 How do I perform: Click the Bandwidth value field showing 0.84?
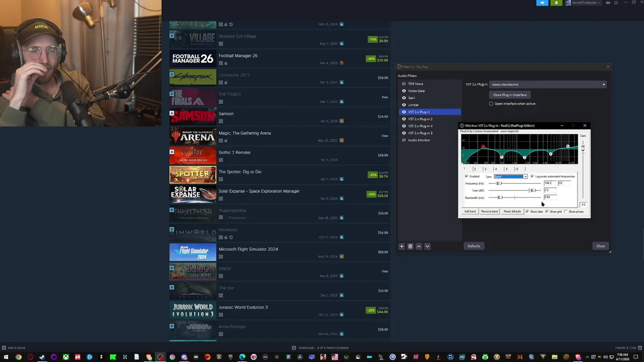550,197
